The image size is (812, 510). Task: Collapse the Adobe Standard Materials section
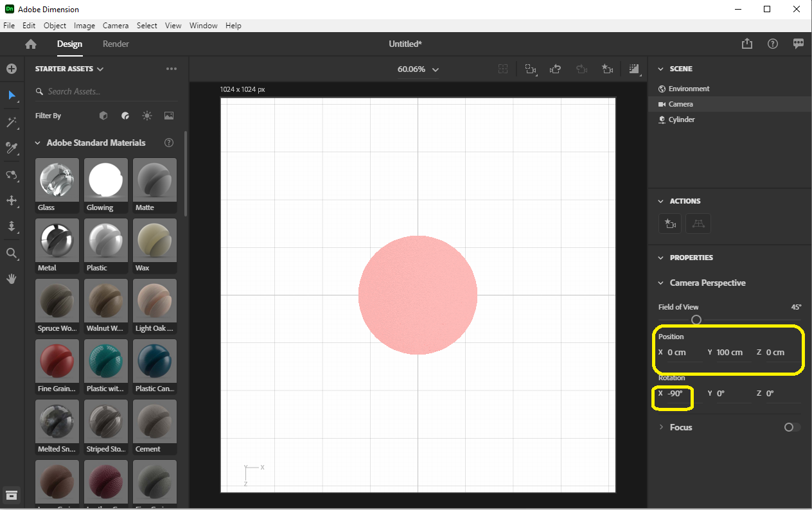point(37,143)
